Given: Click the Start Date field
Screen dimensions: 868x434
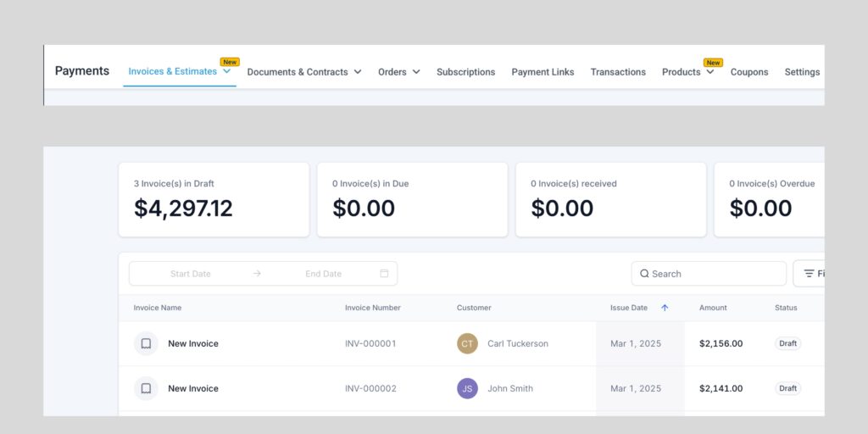Looking at the screenshot, I should 191,274.
